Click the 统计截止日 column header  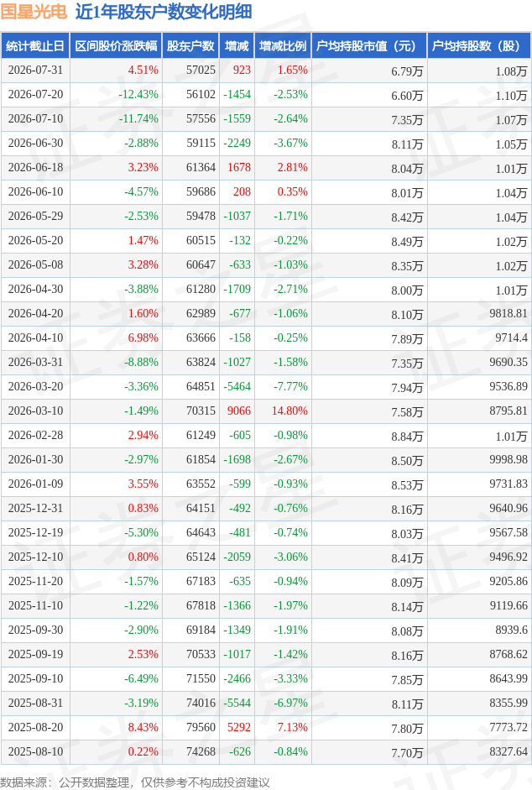tap(35, 46)
